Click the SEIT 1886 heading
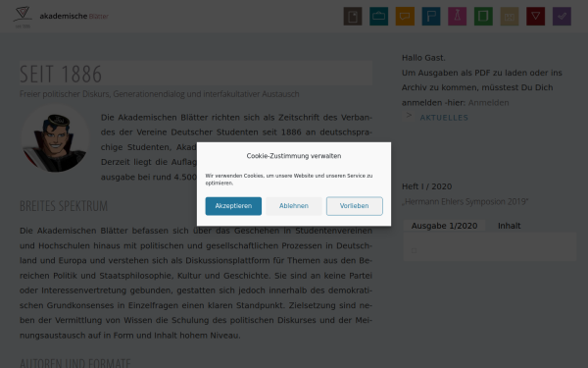Image resolution: width=588 pixels, height=368 pixels. click(x=61, y=74)
